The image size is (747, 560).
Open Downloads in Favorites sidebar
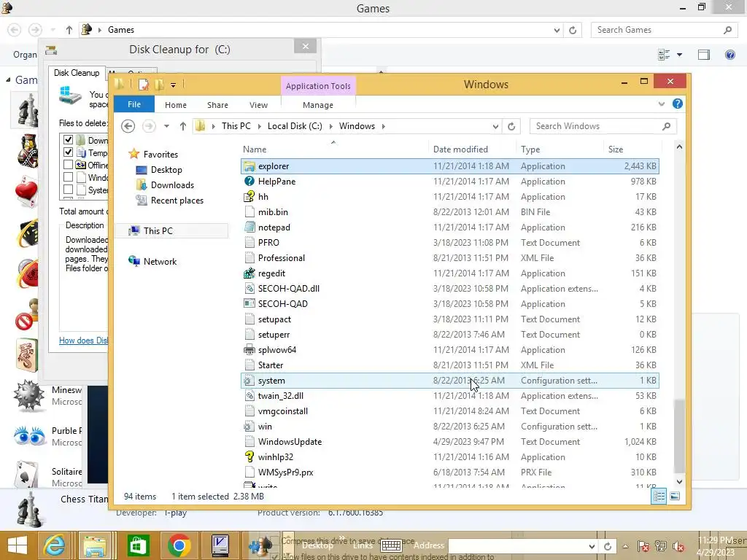coord(172,184)
